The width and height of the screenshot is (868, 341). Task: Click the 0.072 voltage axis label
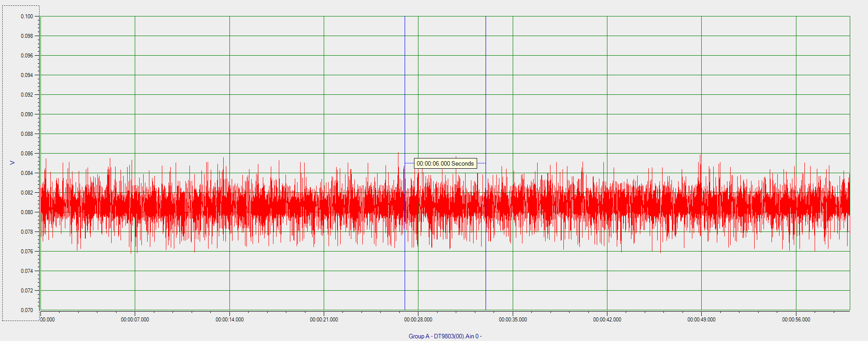pyautogui.click(x=27, y=291)
